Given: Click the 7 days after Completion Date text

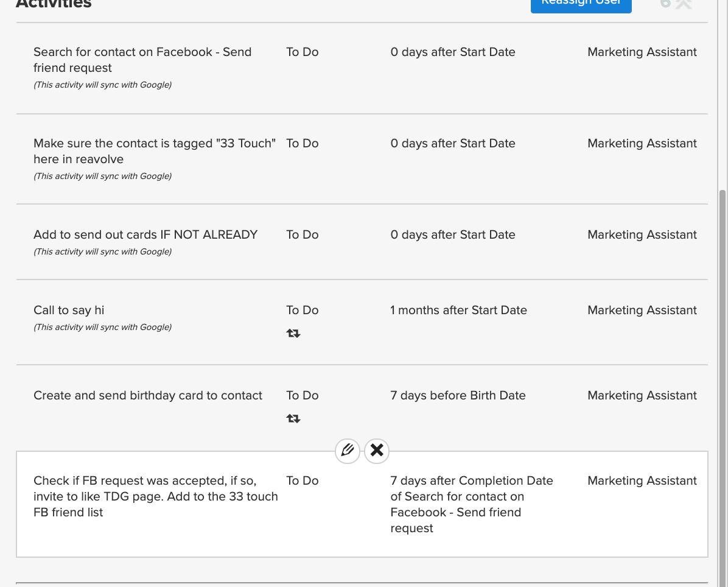Looking at the screenshot, I should click(471, 504).
